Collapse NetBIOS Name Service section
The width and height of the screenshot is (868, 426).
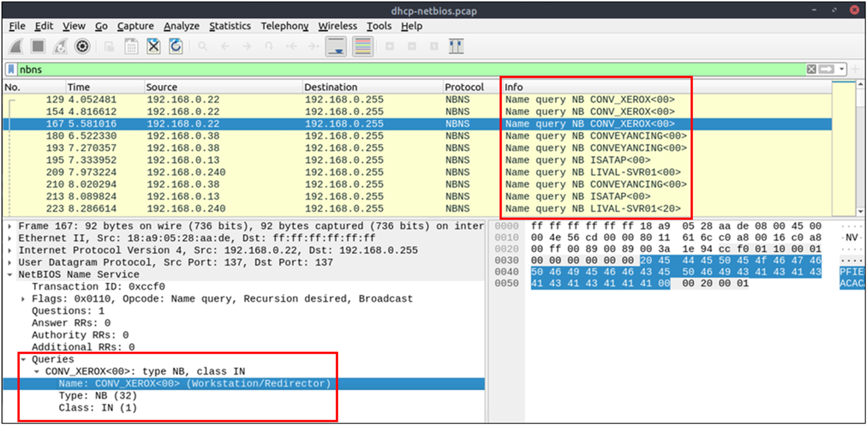point(10,275)
